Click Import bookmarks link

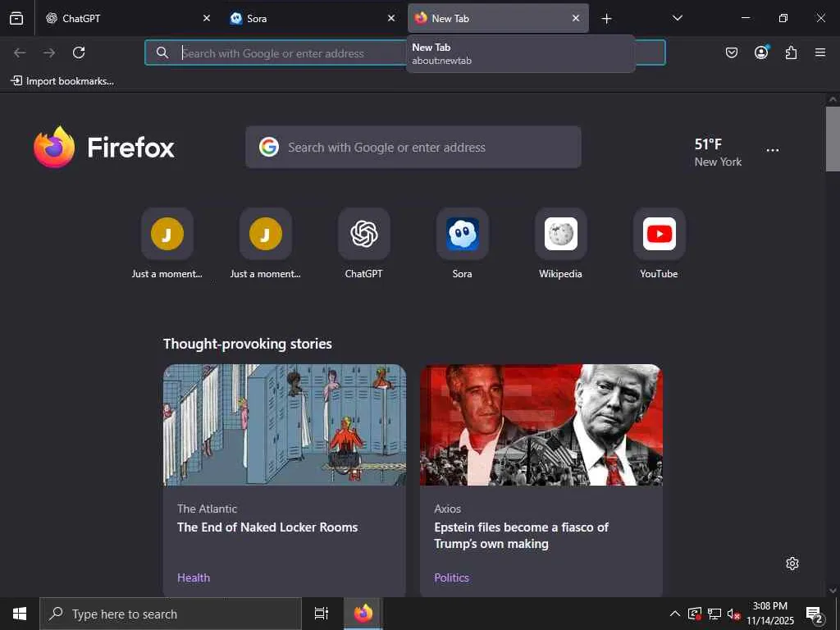coord(62,81)
